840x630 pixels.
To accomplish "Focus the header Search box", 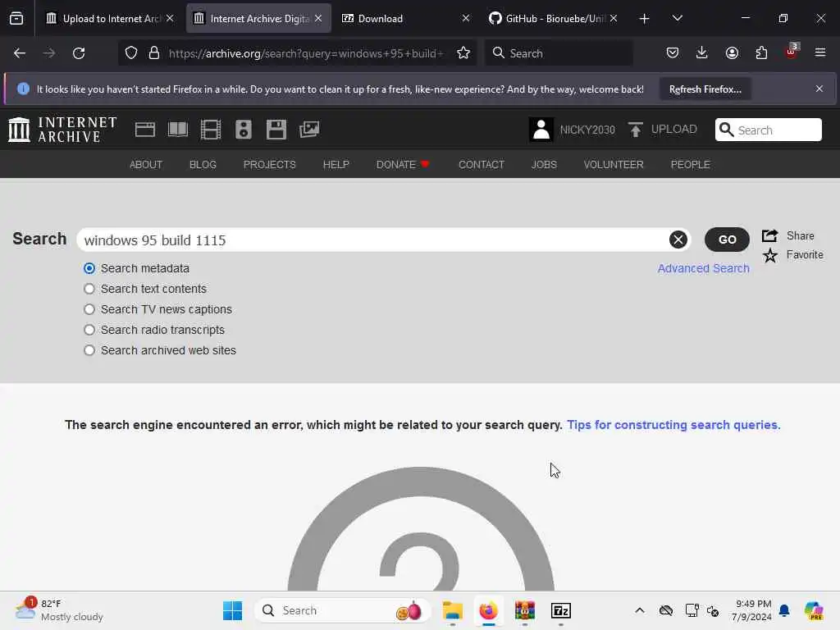I will tap(768, 130).
